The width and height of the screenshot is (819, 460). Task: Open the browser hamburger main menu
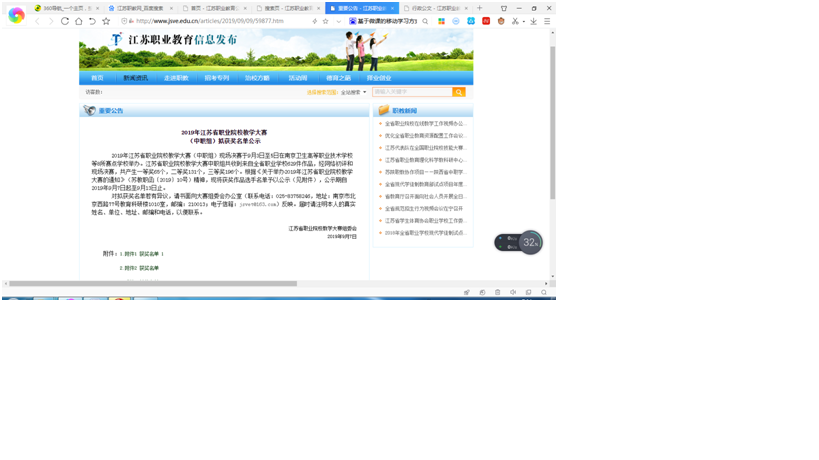pyautogui.click(x=547, y=21)
